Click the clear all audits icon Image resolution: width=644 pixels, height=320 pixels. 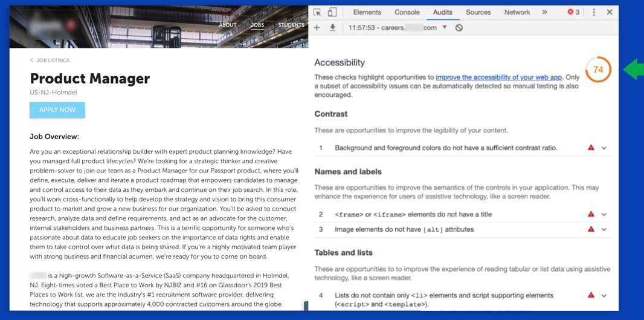[x=459, y=28]
